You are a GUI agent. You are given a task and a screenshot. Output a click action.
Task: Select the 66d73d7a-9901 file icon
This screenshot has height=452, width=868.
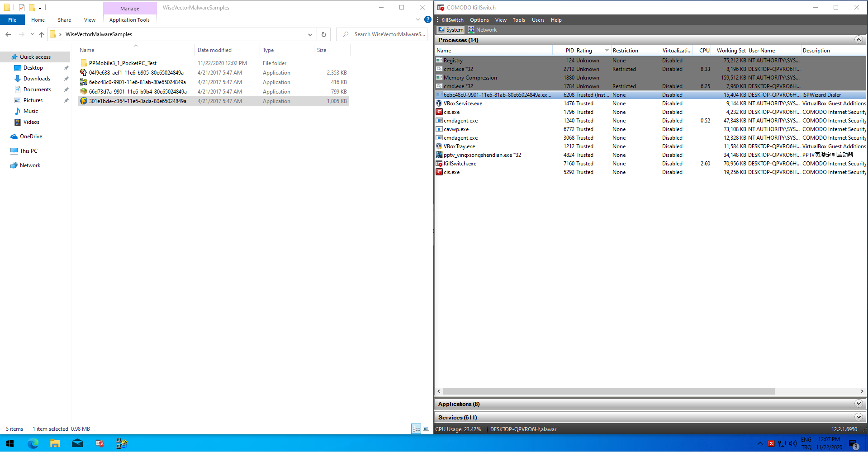click(x=83, y=92)
